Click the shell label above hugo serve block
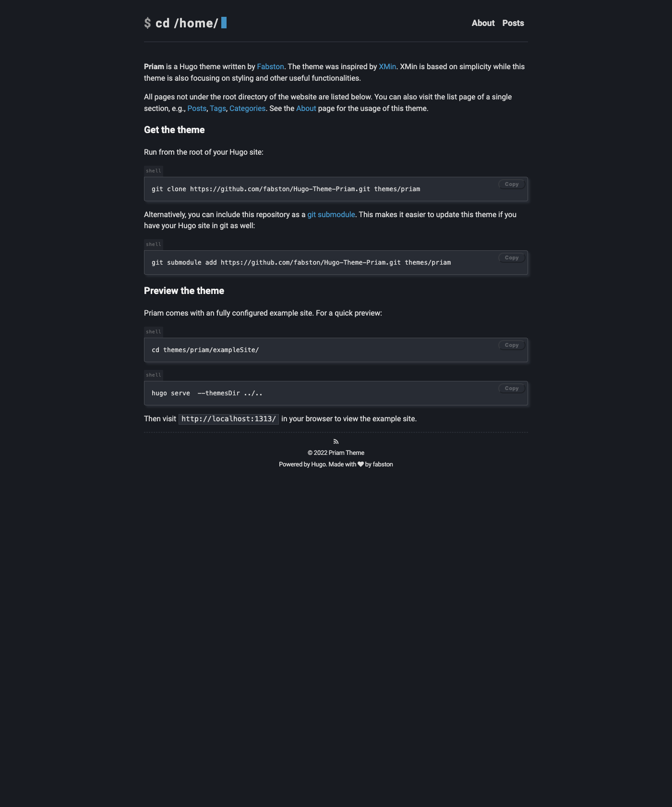 153,375
